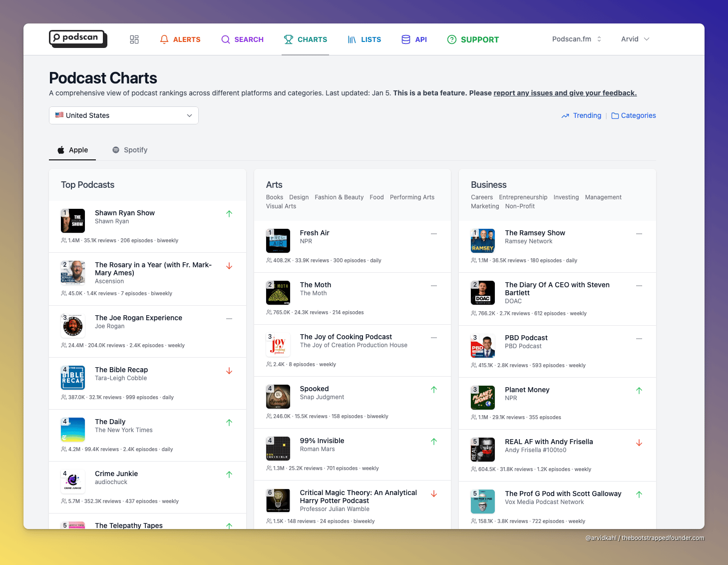Open the Business category heading
The height and width of the screenshot is (565, 728).
(x=489, y=185)
